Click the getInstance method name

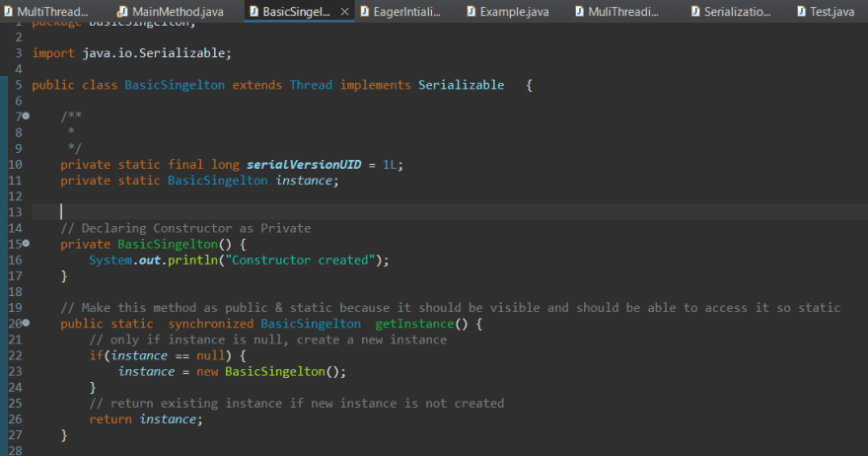tap(414, 324)
